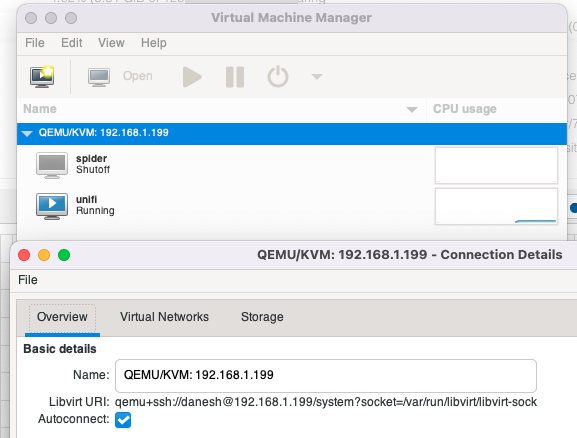Select the unifi running VM icon
Image resolution: width=577 pixels, height=438 pixels.
[52, 206]
